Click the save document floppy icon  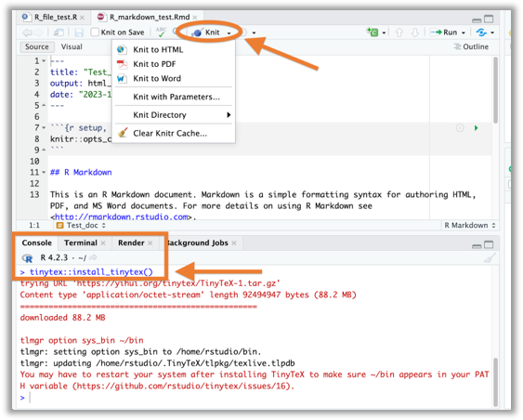(79, 33)
